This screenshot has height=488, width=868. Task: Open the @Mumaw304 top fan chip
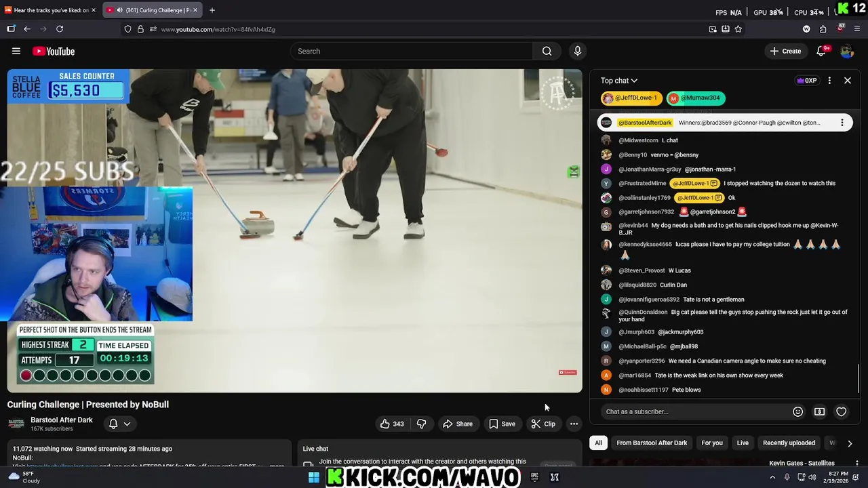(696, 98)
